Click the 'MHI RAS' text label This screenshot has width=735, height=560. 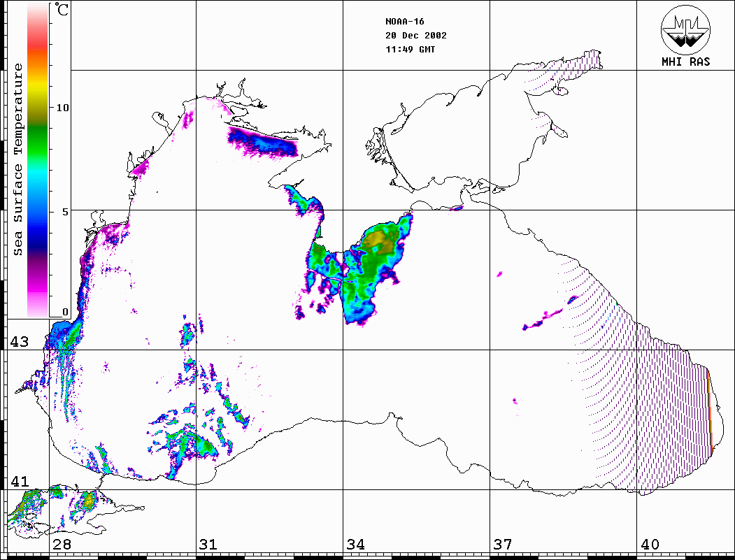[686, 62]
